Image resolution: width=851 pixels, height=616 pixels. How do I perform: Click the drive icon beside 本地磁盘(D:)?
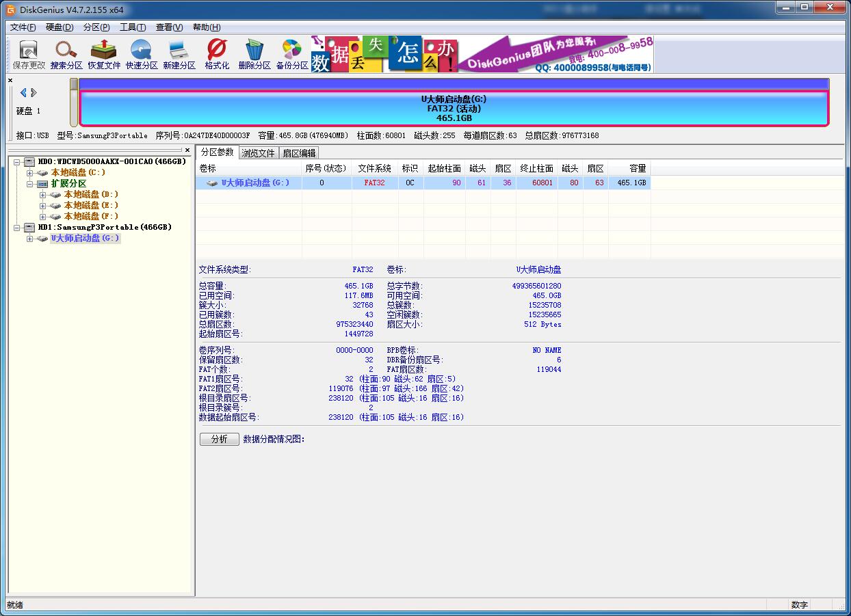(56, 195)
